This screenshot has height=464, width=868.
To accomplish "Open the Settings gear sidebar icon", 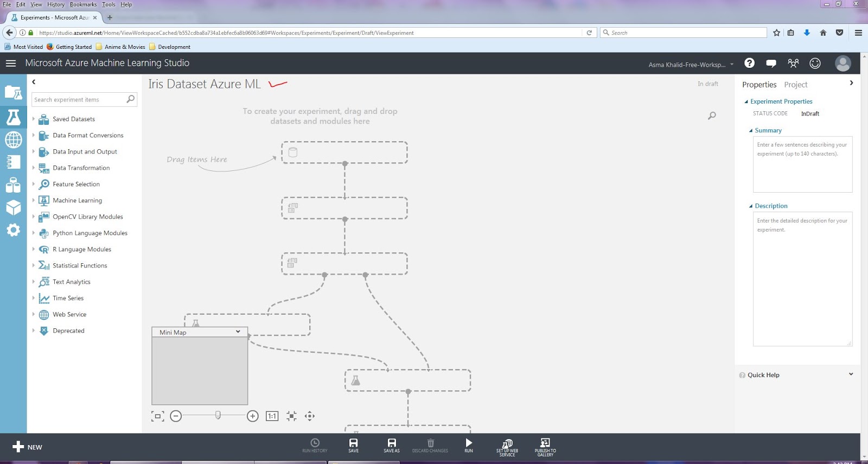I will pyautogui.click(x=13, y=230).
